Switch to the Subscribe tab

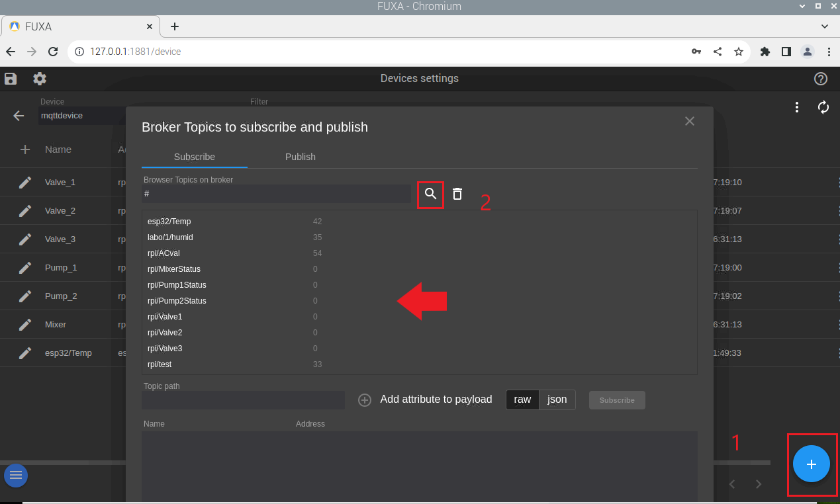[195, 157]
